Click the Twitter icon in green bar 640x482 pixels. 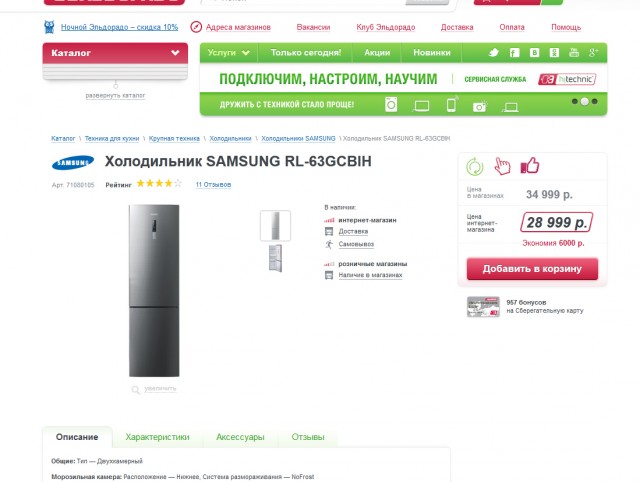pyautogui.click(x=494, y=53)
